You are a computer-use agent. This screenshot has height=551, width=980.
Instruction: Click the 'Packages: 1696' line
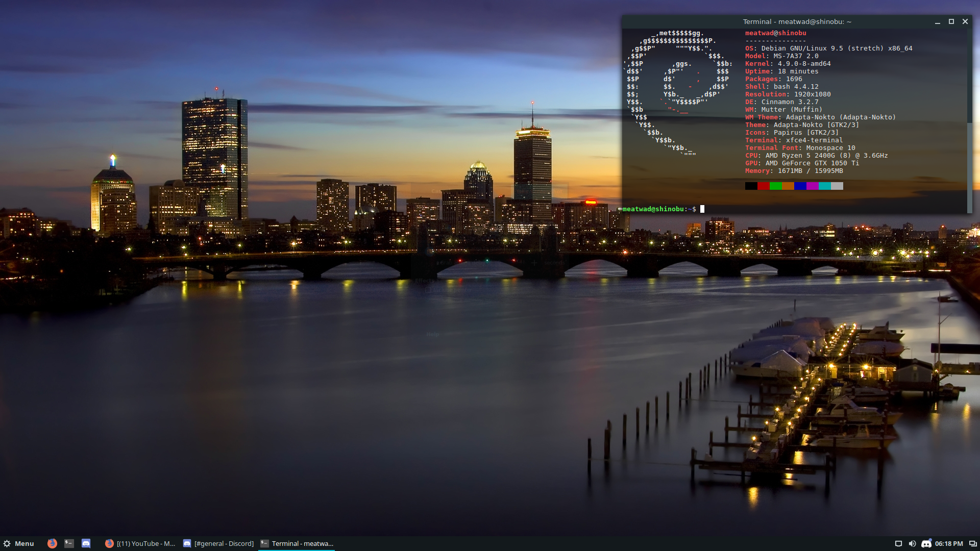(773, 79)
